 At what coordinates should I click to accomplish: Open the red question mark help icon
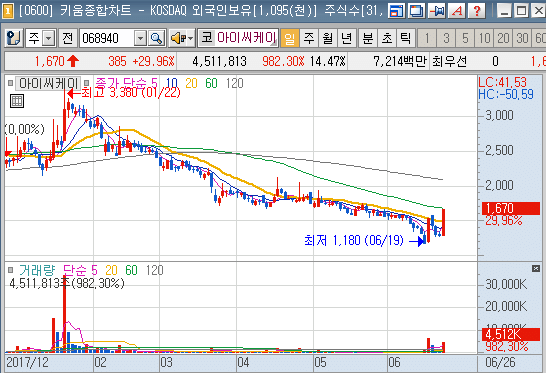point(477,11)
